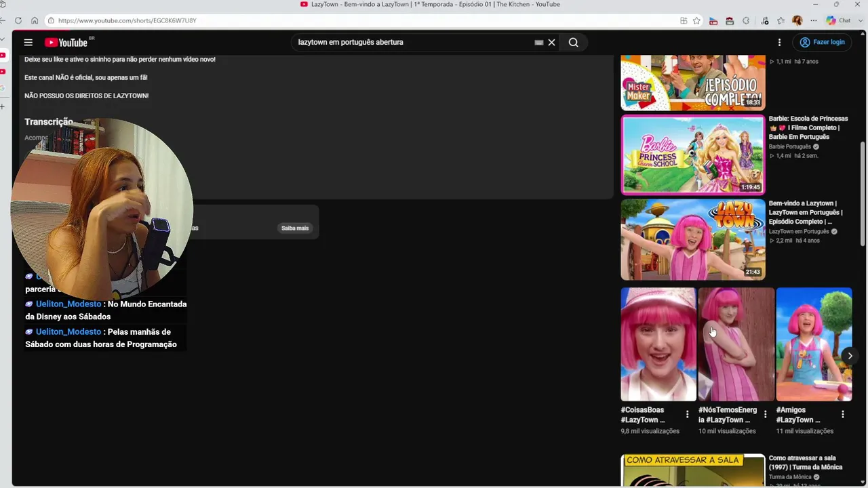Click the Transcrição heading

point(49,122)
